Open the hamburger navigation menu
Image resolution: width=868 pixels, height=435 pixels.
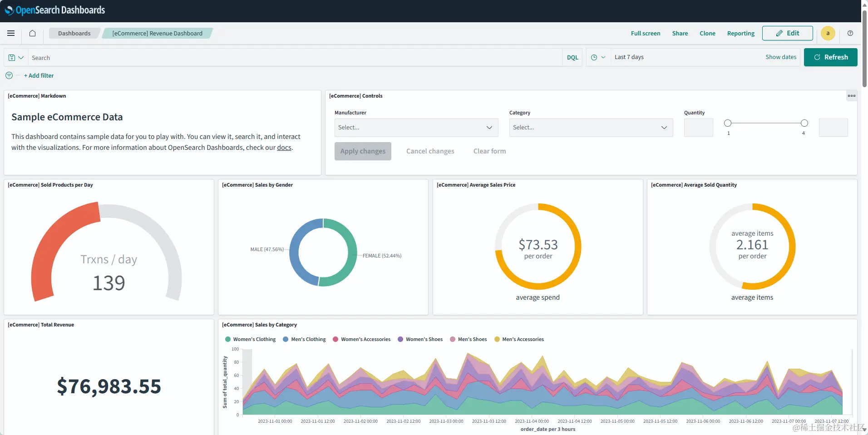click(11, 33)
